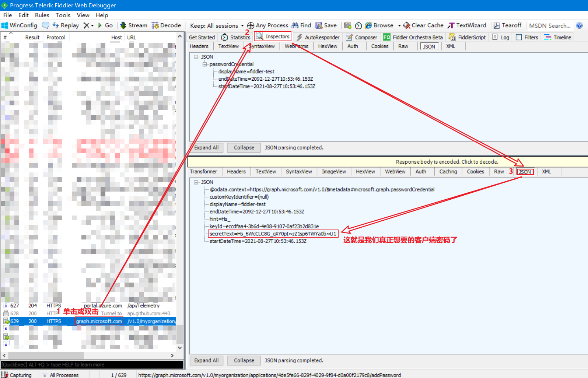Select session 628 tunnel to api.github.com
Viewport: 588px width, 378px height.
coord(88,313)
